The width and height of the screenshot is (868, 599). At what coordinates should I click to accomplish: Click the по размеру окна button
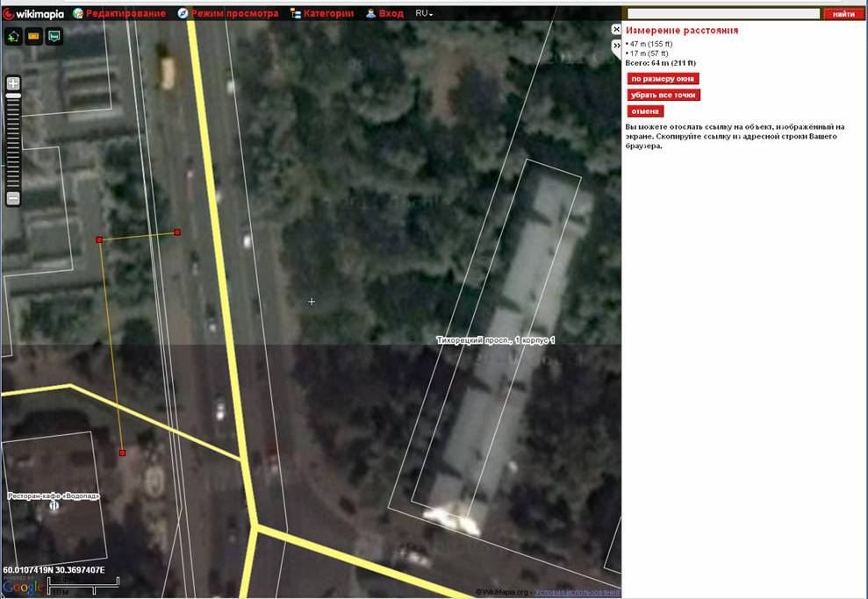coord(663,79)
